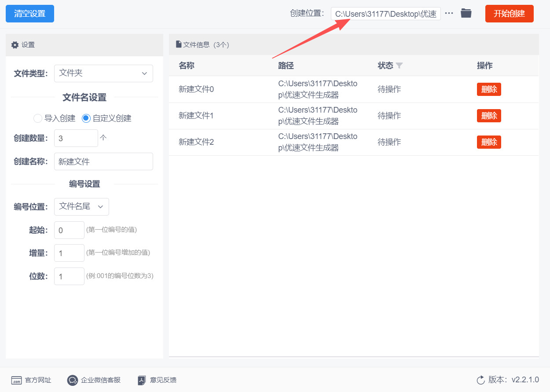Click the 名称 column header
The image size is (550, 392).
(187, 66)
